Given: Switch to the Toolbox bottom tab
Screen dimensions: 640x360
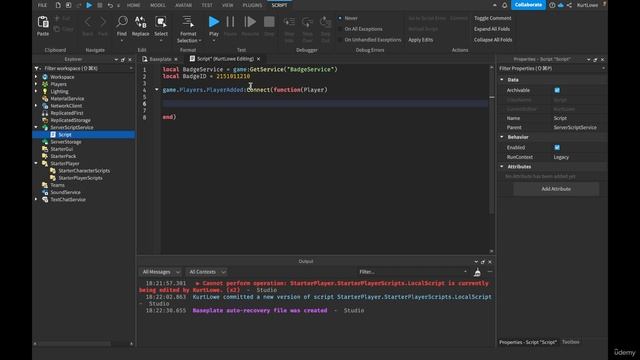Looking at the screenshot, I should tap(571, 342).
